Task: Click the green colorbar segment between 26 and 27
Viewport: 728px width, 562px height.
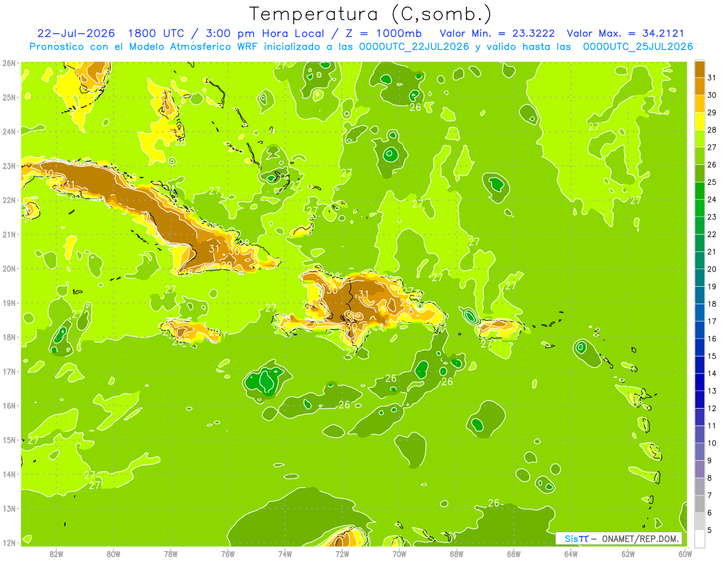Action: point(700,156)
